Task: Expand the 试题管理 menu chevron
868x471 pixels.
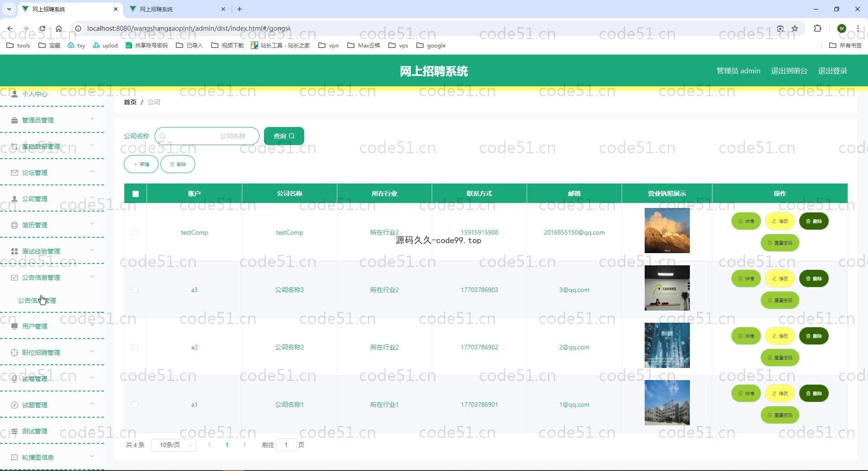Action: pos(92,404)
